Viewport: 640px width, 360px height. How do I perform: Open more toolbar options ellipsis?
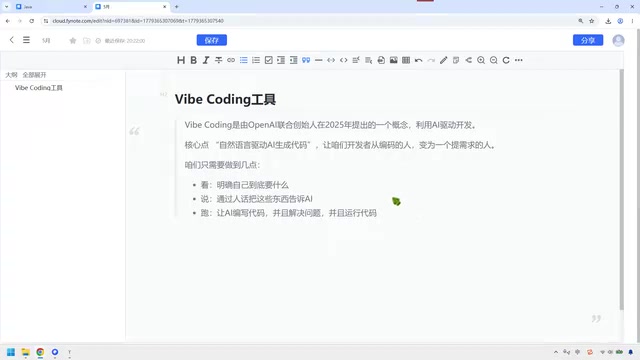click(519, 60)
